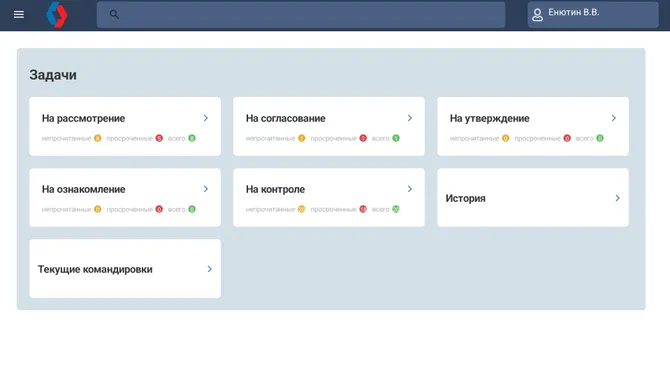The image size is (670, 376).
Task: Click На утверждение overdue red badge
Action: [567, 138]
